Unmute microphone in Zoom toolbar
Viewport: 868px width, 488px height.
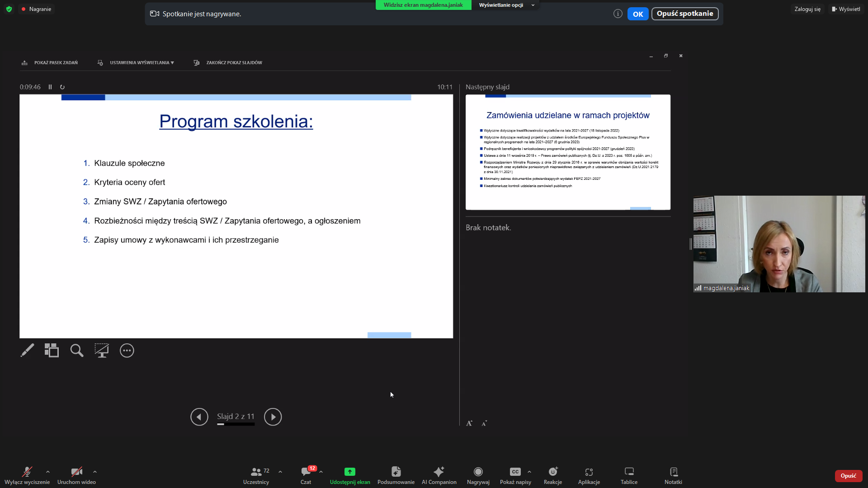[27, 475]
